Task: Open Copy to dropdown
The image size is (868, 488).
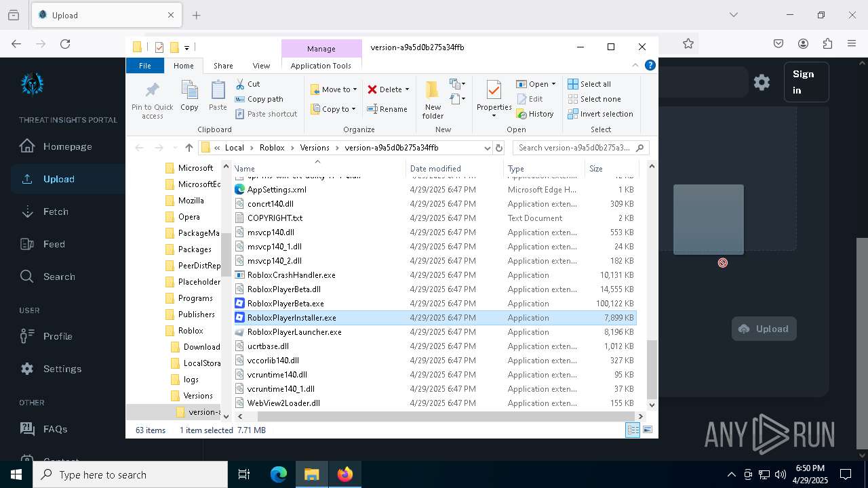Action: click(334, 109)
